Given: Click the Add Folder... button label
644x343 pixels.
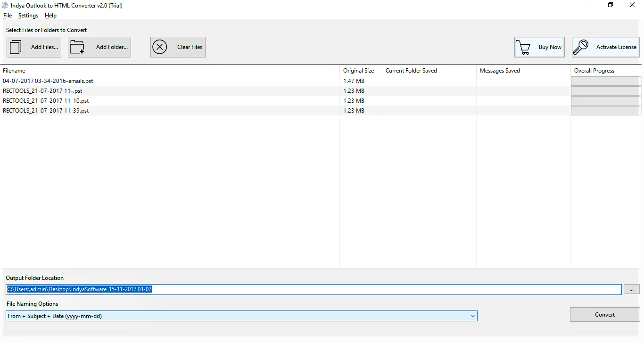Looking at the screenshot, I should (x=112, y=47).
